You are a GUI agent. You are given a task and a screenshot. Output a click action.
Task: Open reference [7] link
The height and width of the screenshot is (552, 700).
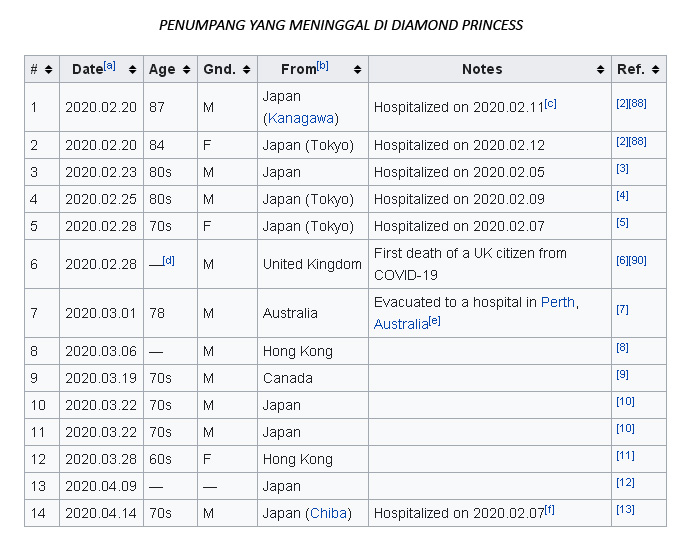[622, 309]
